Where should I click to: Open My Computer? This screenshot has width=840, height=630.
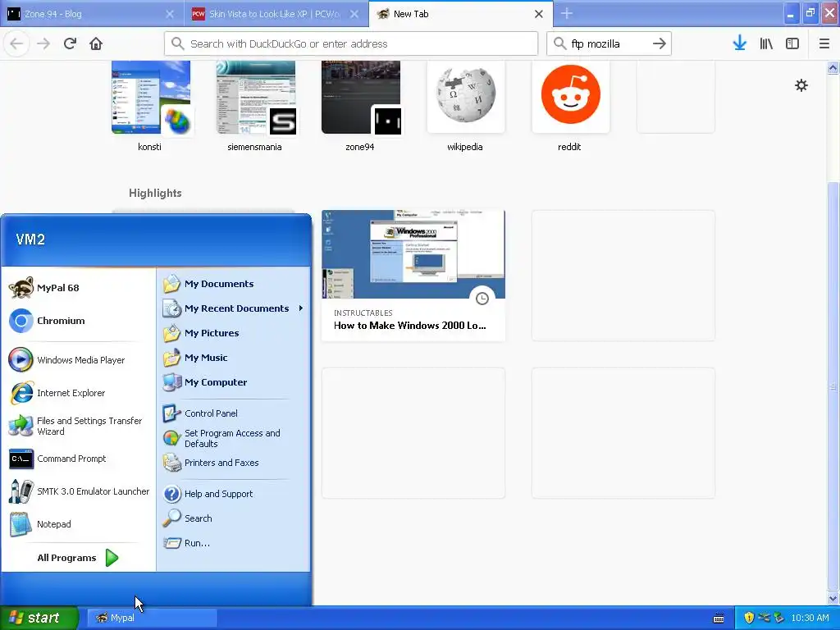(234, 382)
